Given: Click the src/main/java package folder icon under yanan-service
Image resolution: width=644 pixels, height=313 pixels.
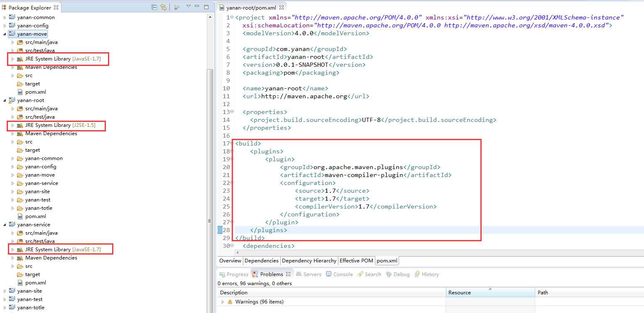Looking at the screenshot, I should click(x=20, y=233).
